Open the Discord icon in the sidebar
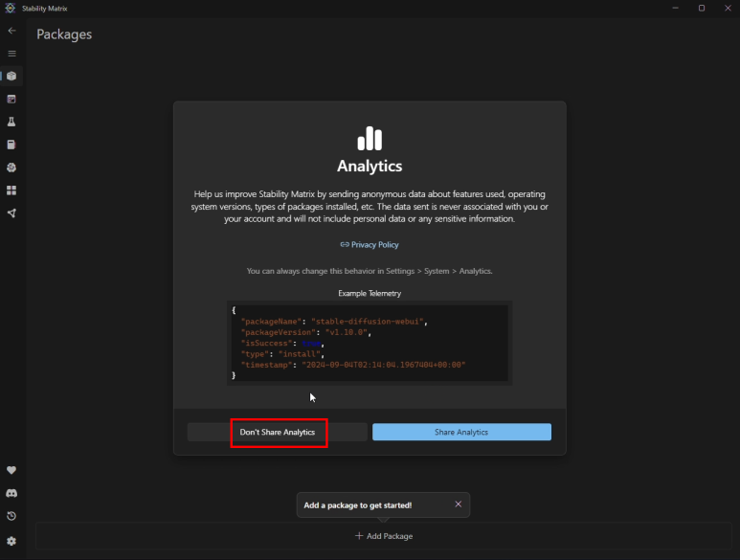 coord(11,493)
